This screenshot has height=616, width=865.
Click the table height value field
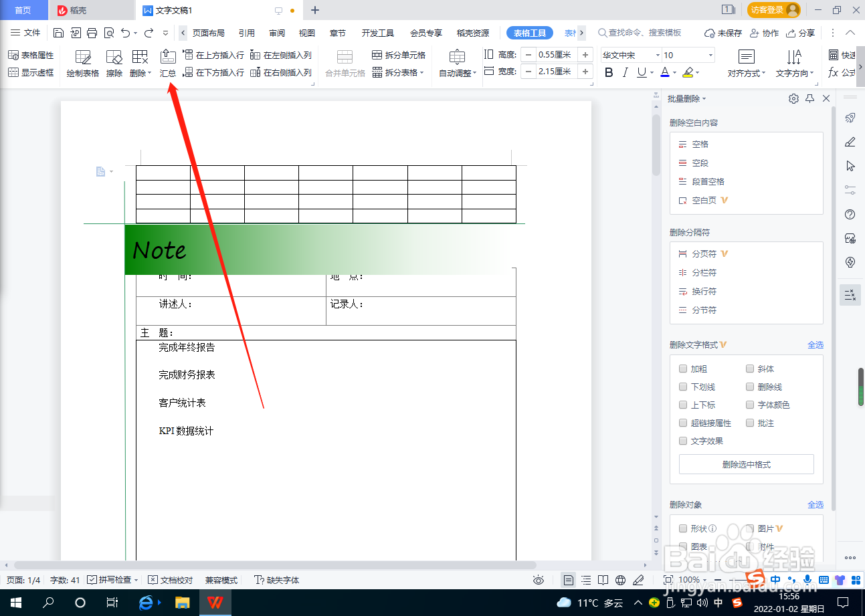[x=557, y=55]
